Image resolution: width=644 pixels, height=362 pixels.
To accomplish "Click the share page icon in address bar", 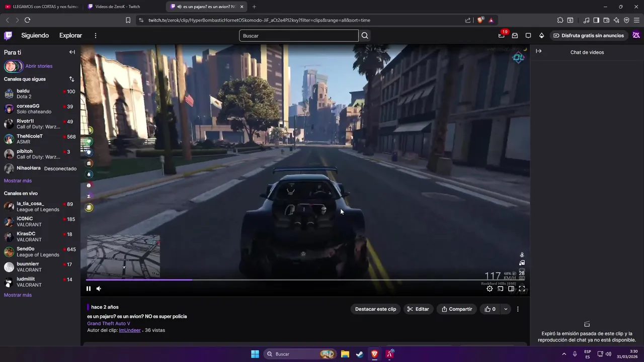I will (x=468, y=20).
